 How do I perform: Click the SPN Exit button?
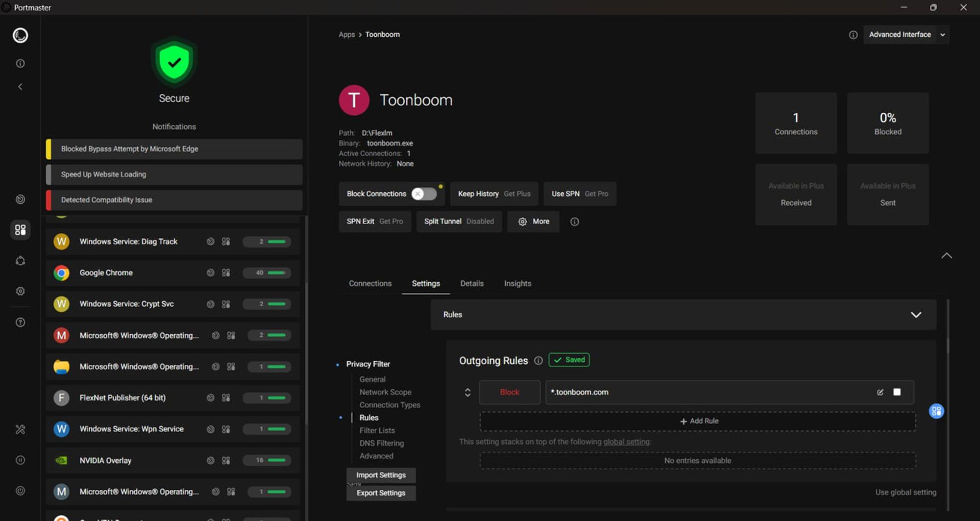point(375,221)
